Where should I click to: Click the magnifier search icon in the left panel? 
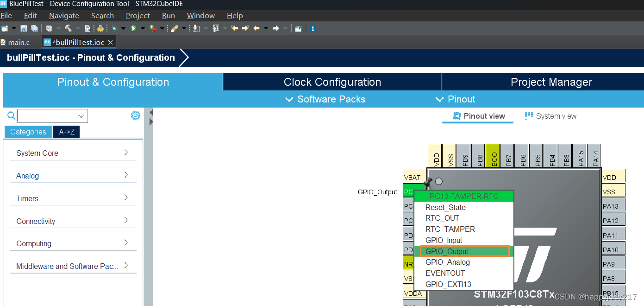click(x=11, y=115)
